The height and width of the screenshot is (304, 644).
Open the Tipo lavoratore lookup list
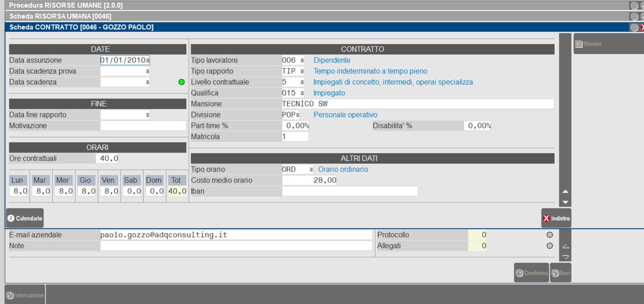pos(302,60)
